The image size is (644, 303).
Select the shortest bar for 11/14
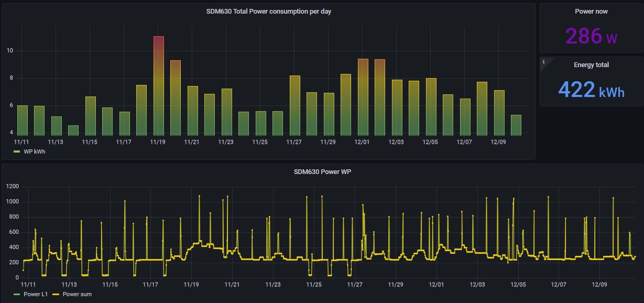(73, 130)
